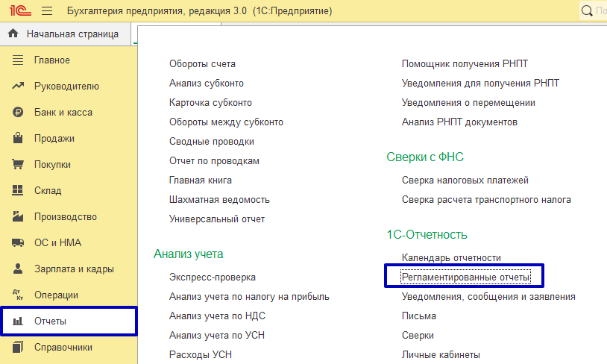The width and height of the screenshot is (607, 364).
Task: Open the Экспресс-проверка report
Action: 212,277
